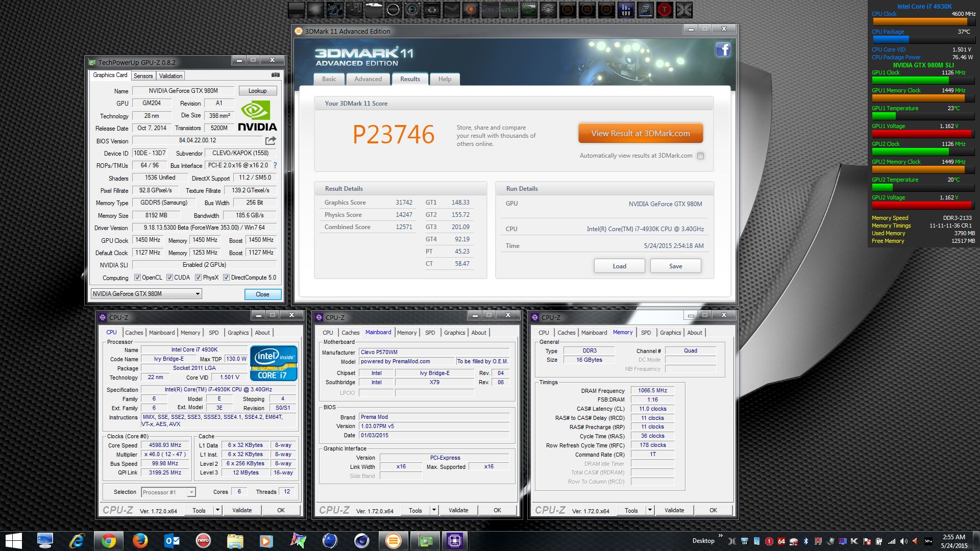Open Outlook from the taskbar

coord(172,540)
